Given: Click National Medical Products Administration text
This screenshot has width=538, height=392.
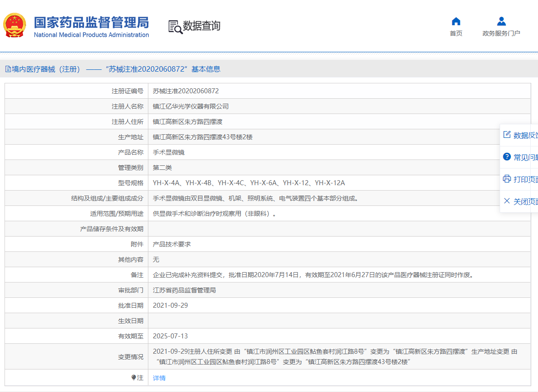Looking at the screenshot, I should [91, 35].
